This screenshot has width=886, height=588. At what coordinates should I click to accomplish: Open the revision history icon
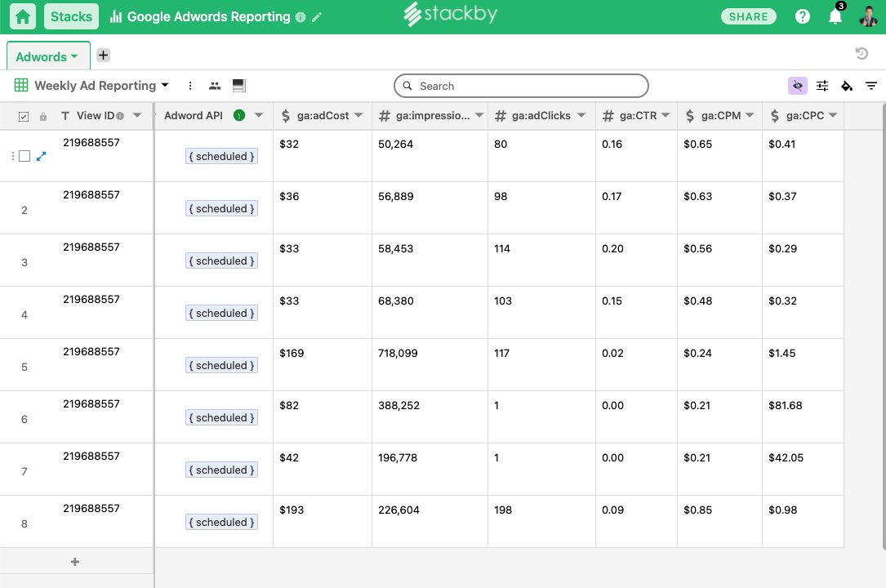pyautogui.click(x=862, y=54)
